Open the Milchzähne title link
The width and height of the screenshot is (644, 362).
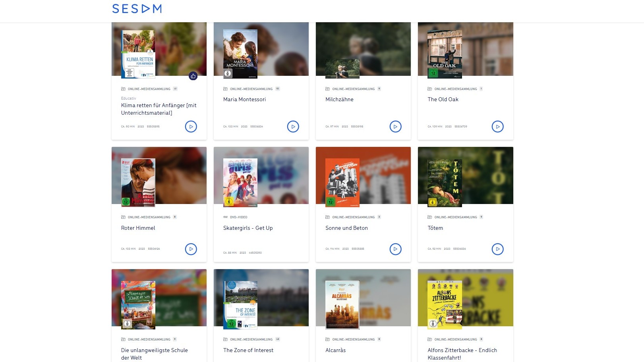click(x=339, y=100)
